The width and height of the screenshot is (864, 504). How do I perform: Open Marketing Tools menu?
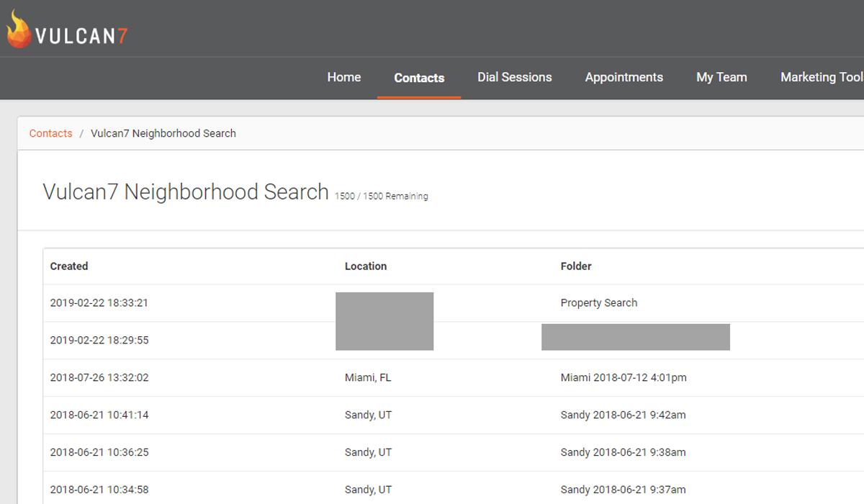point(822,77)
